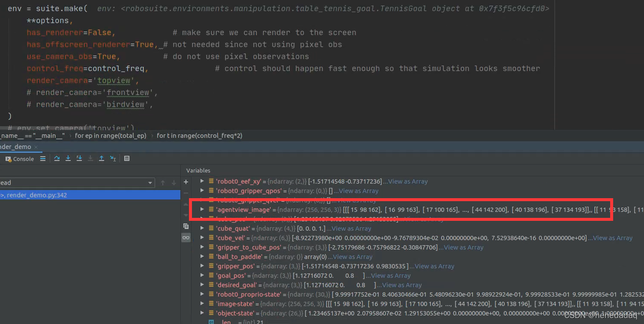Click the Step Into My Code icon
This screenshot has width=644, height=324.
click(79, 158)
